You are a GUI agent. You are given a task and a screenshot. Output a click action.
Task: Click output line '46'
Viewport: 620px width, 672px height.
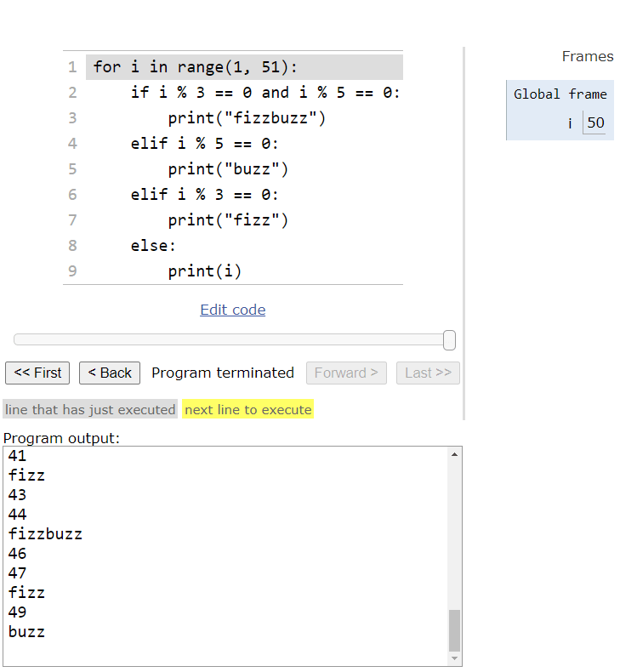pos(17,554)
